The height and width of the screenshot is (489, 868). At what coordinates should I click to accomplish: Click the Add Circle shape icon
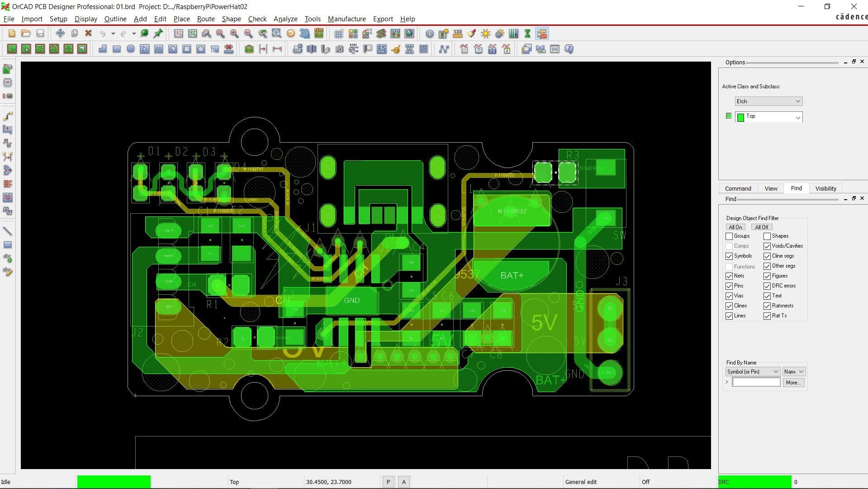point(130,49)
